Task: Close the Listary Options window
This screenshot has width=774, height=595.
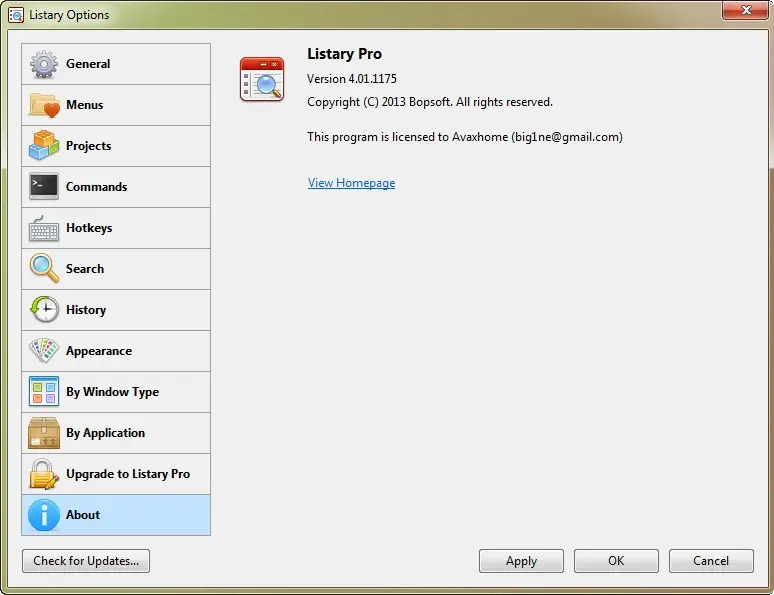Action: click(x=746, y=10)
